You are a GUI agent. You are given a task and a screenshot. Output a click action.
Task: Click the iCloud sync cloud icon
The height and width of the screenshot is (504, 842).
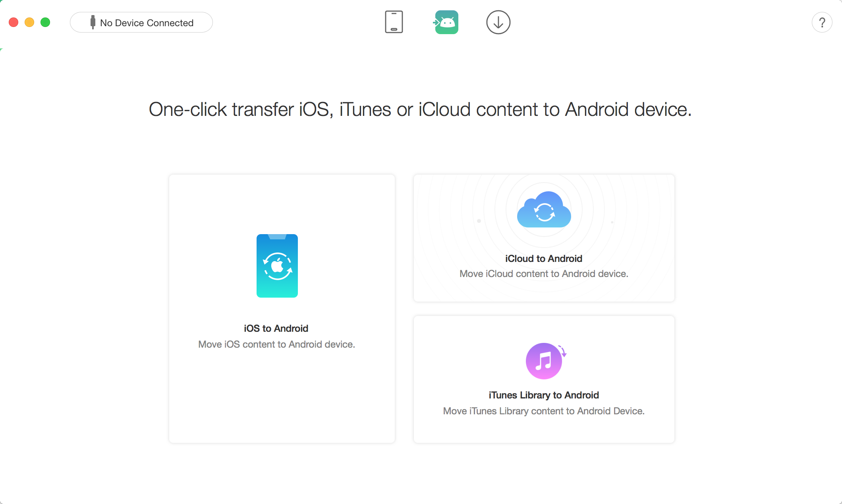point(544,210)
